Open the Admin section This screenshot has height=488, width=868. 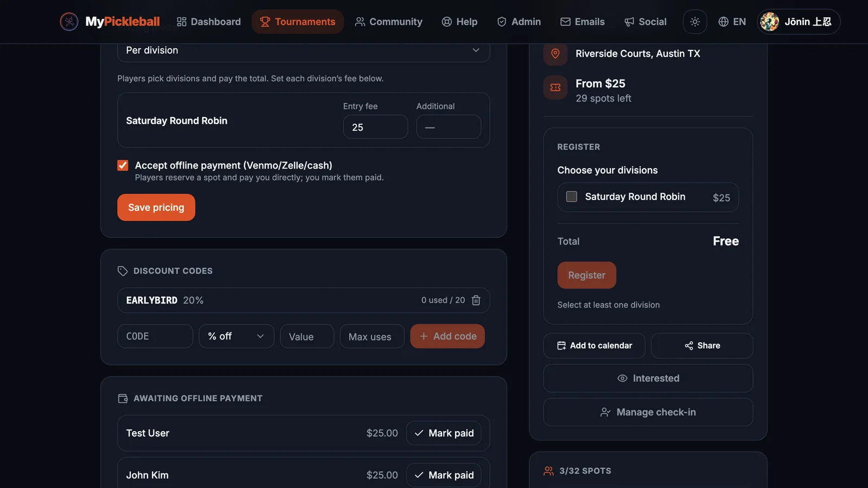519,22
